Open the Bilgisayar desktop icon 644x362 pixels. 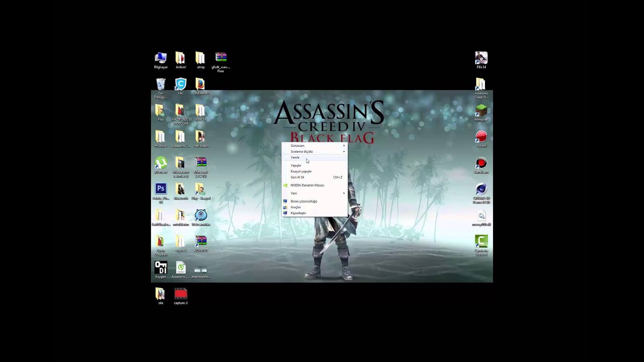[160, 60]
